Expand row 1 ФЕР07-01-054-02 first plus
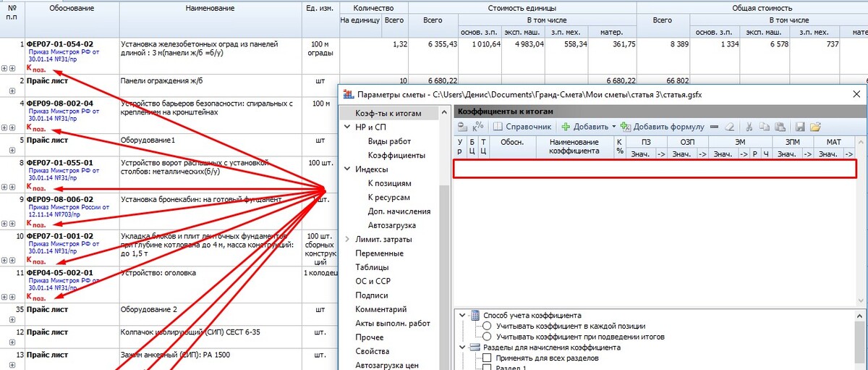The height and width of the screenshot is (370, 868). 5,68
